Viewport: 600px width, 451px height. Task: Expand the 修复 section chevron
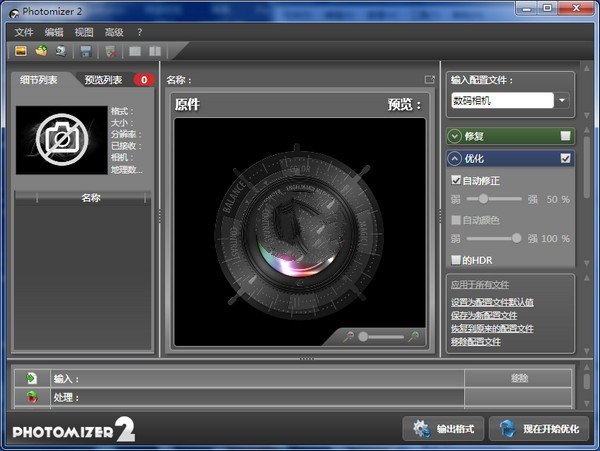point(455,136)
